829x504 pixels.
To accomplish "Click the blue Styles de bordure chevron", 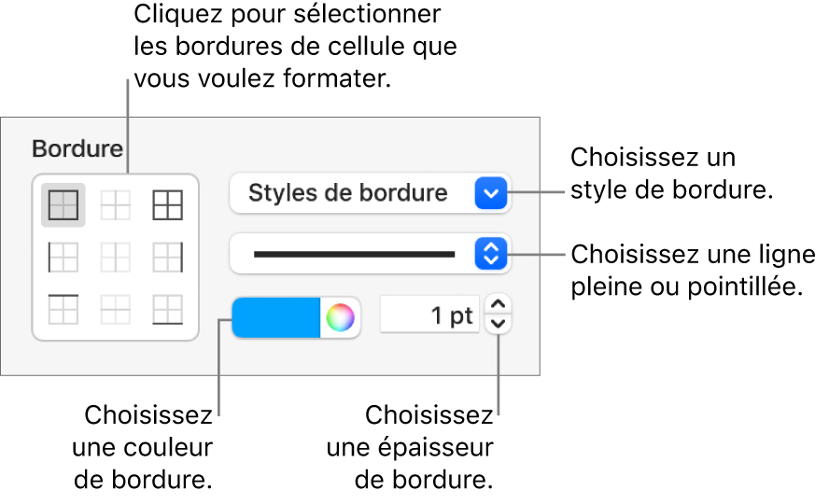I will [x=491, y=193].
